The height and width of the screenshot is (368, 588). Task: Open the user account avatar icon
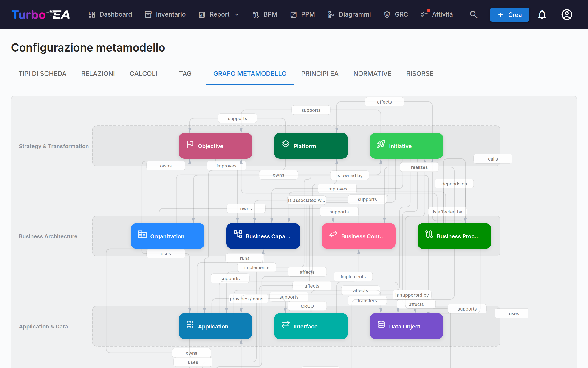(567, 14)
